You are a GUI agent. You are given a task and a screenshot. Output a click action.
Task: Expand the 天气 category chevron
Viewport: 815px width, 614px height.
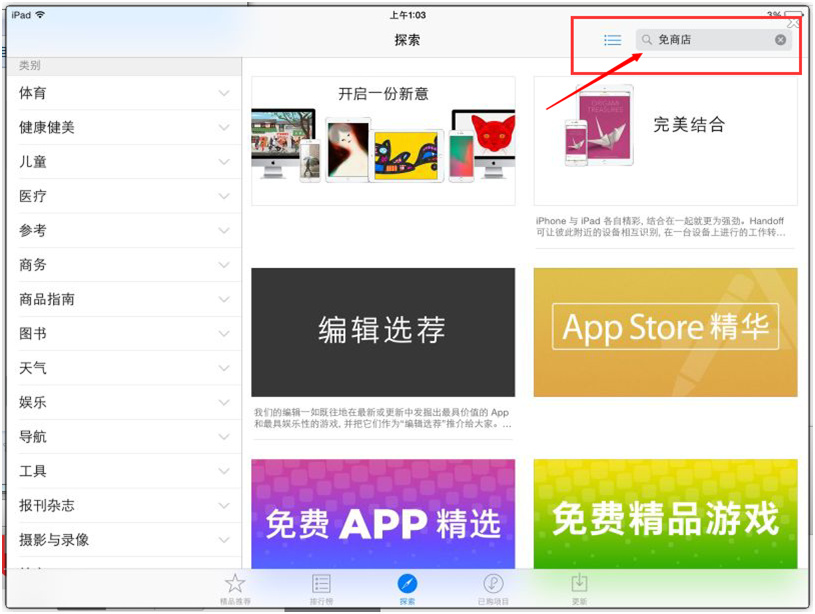pos(224,368)
